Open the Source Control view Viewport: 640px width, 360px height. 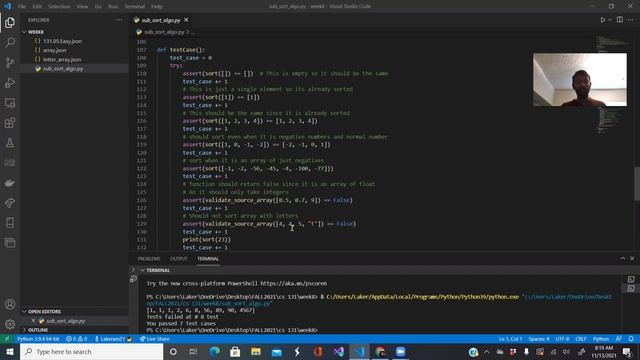[10, 62]
